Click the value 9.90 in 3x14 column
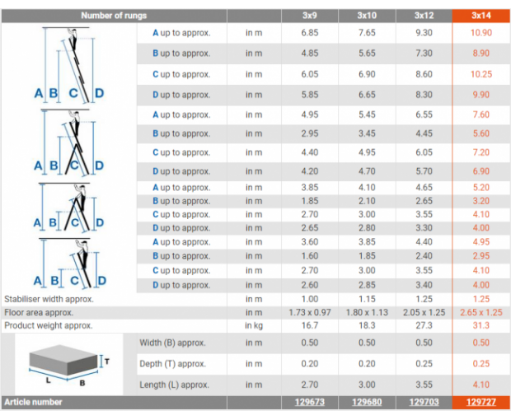 481,95
